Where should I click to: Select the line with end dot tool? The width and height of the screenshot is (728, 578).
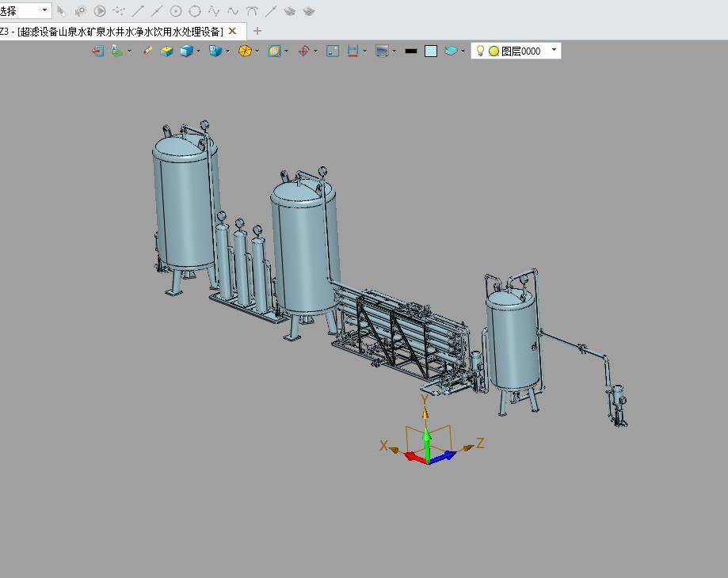pyautogui.click(x=271, y=10)
